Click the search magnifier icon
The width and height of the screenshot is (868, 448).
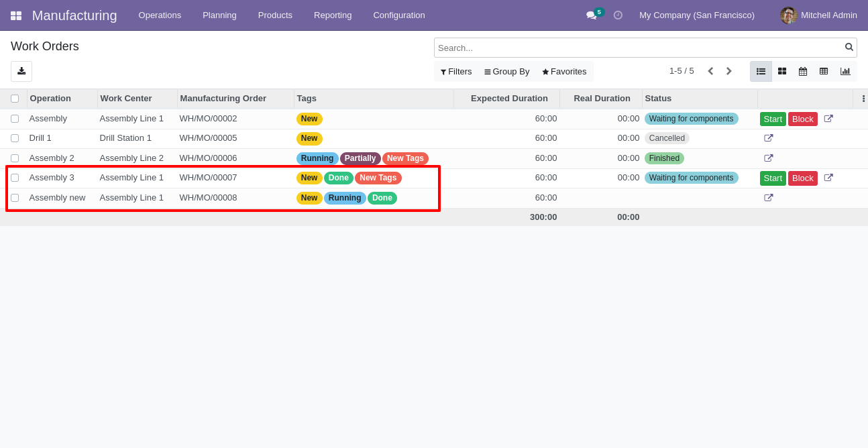pos(849,47)
